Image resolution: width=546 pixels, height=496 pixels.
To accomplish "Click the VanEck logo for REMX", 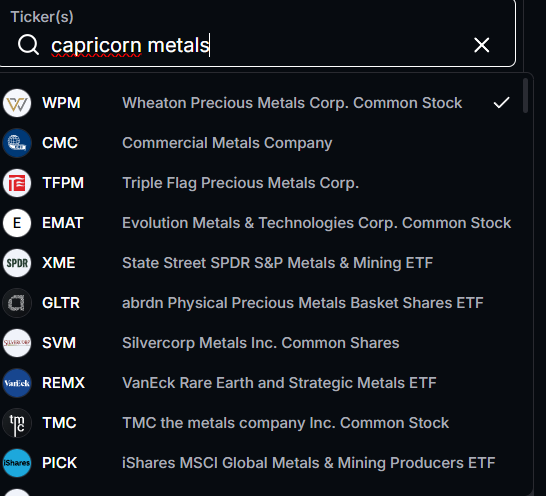I will coord(17,383).
